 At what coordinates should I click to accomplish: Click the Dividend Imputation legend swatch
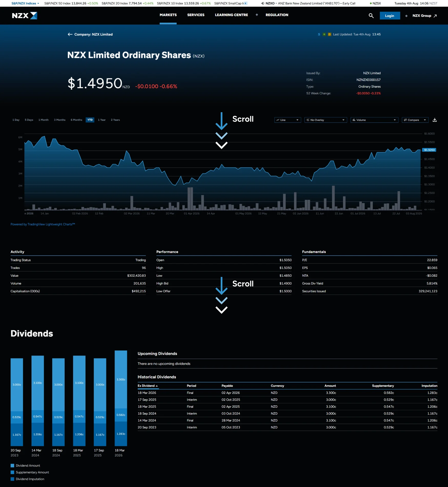12,479
